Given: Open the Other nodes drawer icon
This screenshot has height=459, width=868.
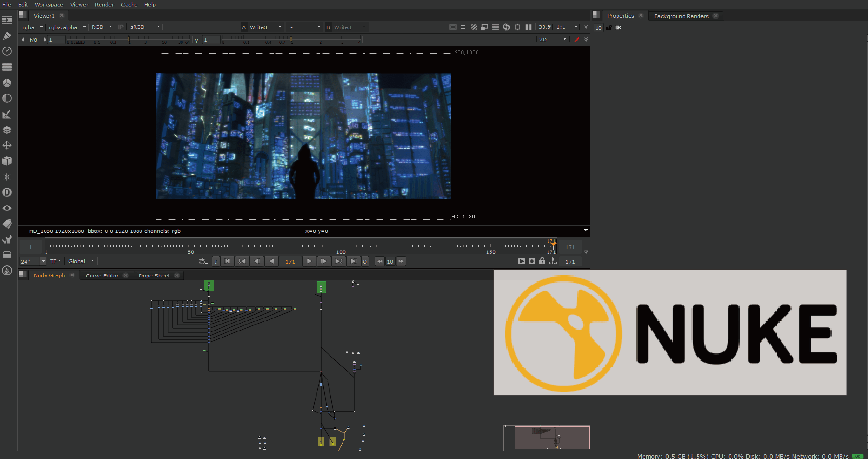Looking at the screenshot, I should tap(7, 255).
